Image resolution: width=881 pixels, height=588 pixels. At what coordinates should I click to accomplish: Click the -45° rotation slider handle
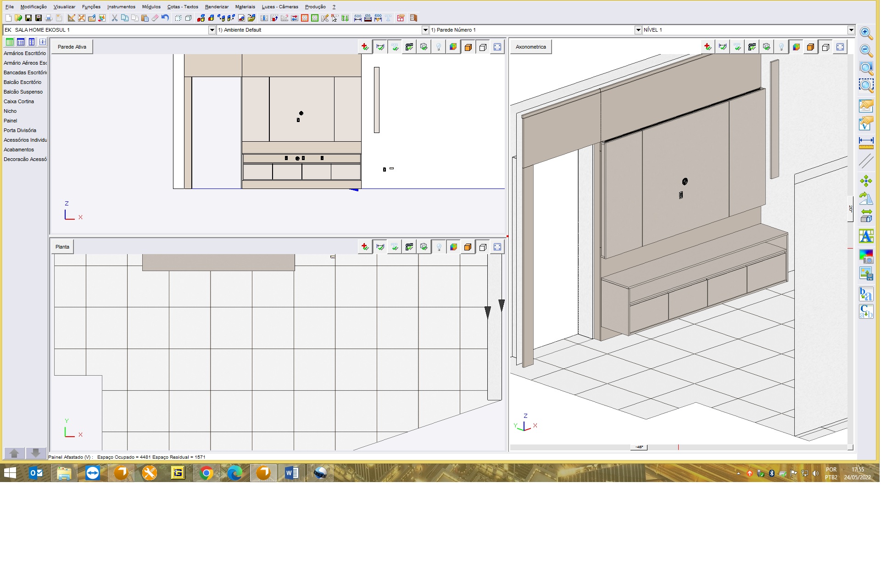639,447
